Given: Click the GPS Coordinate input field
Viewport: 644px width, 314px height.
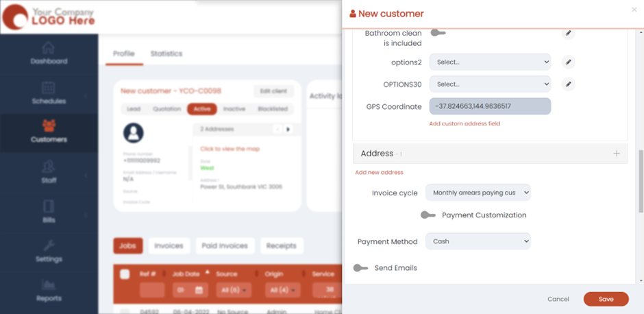Looking at the screenshot, I should 490,106.
